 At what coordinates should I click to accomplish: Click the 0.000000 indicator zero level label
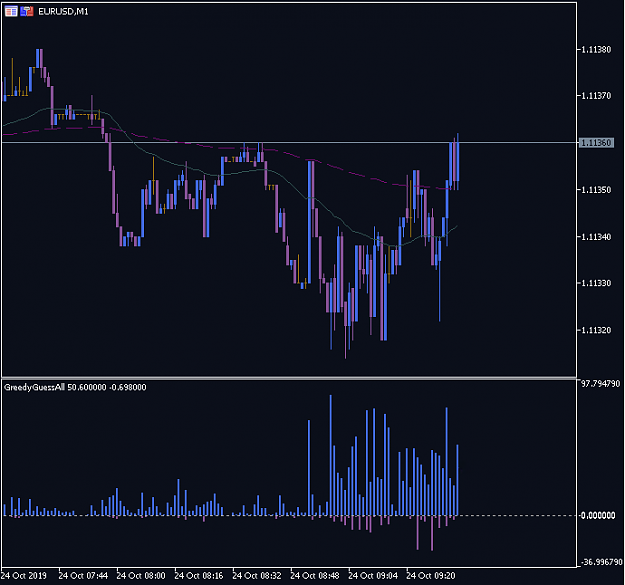click(598, 516)
